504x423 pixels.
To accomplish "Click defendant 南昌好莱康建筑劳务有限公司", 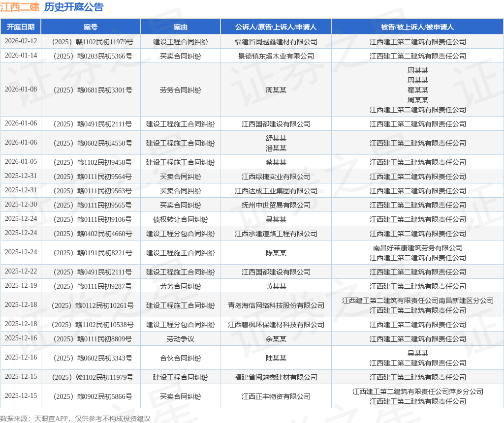I will coord(417,248).
